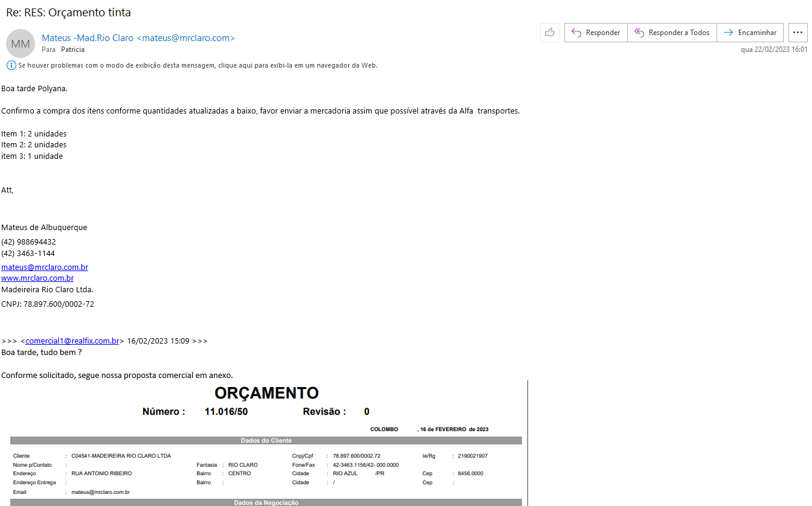Click the Responder reply button
Screen dimensions: 812x506
tap(596, 33)
